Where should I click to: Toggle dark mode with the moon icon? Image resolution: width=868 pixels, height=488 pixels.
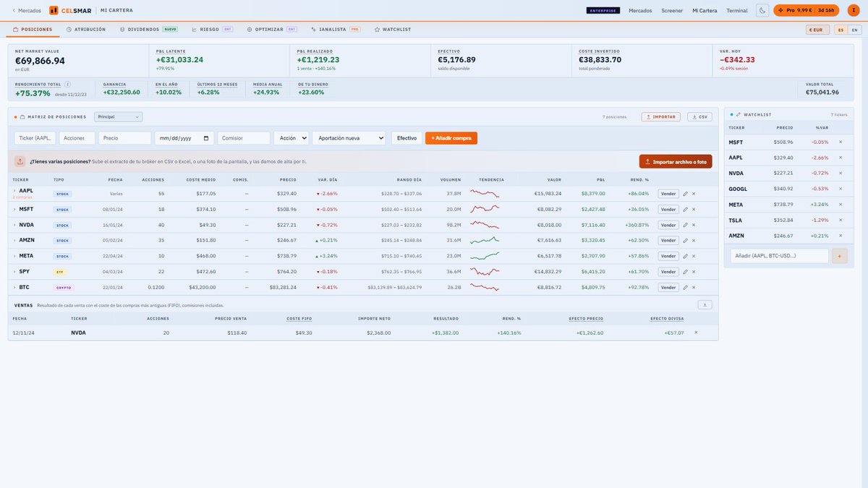pos(762,10)
